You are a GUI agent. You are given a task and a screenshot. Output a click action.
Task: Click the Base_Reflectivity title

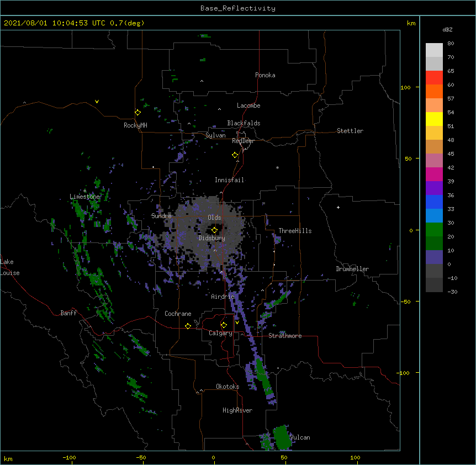coord(238,8)
